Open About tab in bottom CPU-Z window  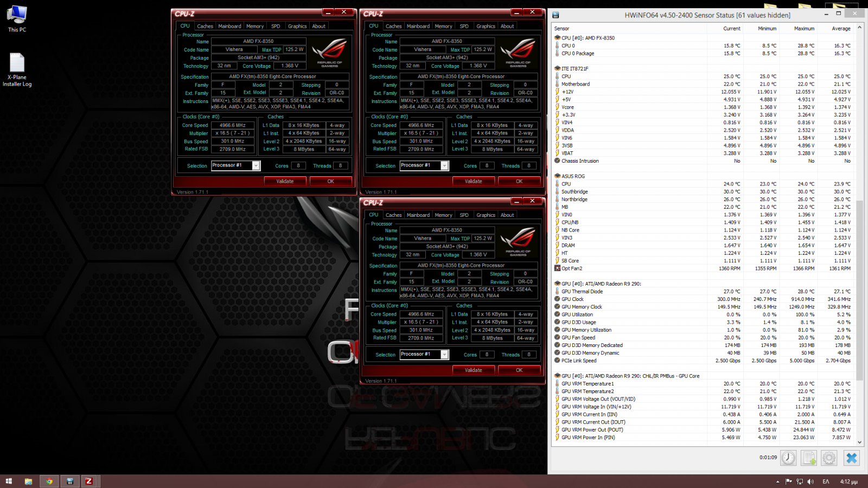point(507,215)
